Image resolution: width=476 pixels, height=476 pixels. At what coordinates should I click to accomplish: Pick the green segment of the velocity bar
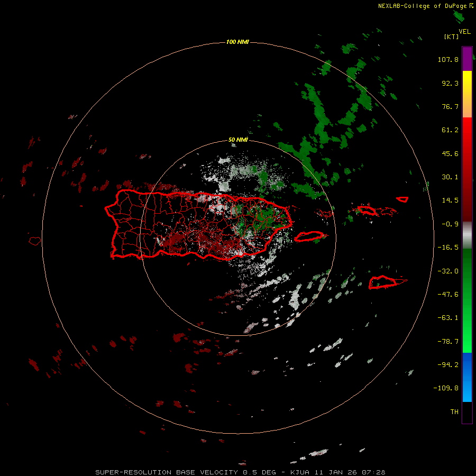pos(467,300)
